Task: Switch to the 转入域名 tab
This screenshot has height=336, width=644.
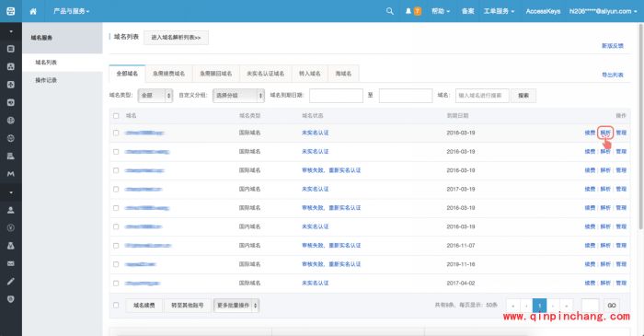Action: [310, 74]
